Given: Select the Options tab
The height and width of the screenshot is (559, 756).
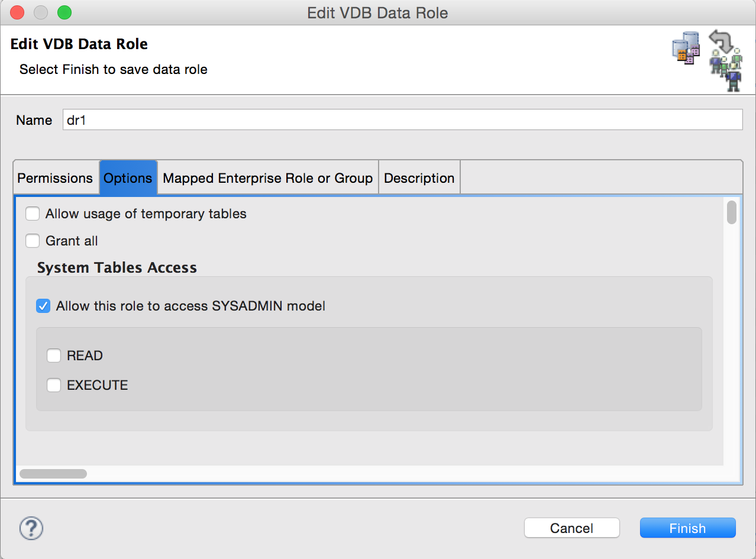Looking at the screenshot, I should tap(128, 177).
